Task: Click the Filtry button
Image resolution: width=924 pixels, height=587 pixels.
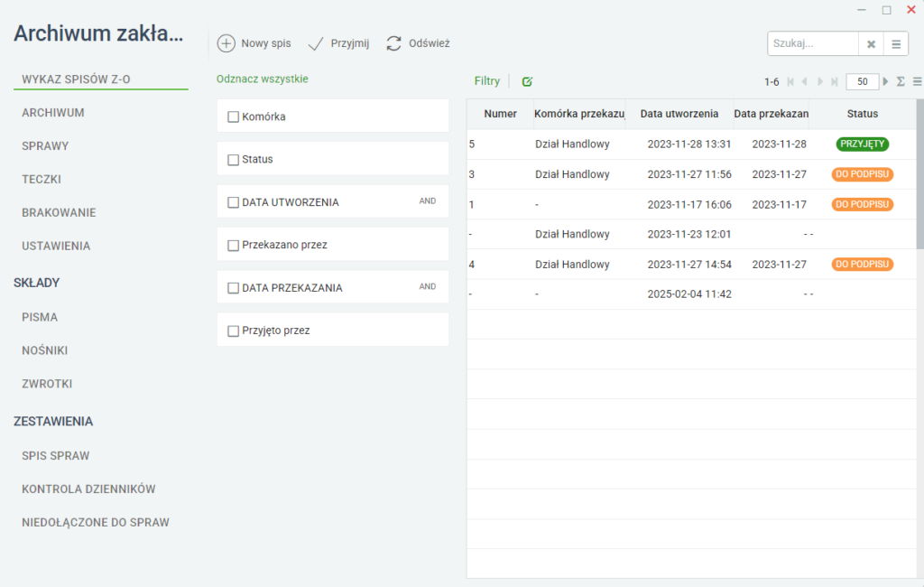Action: tap(486, 80)
